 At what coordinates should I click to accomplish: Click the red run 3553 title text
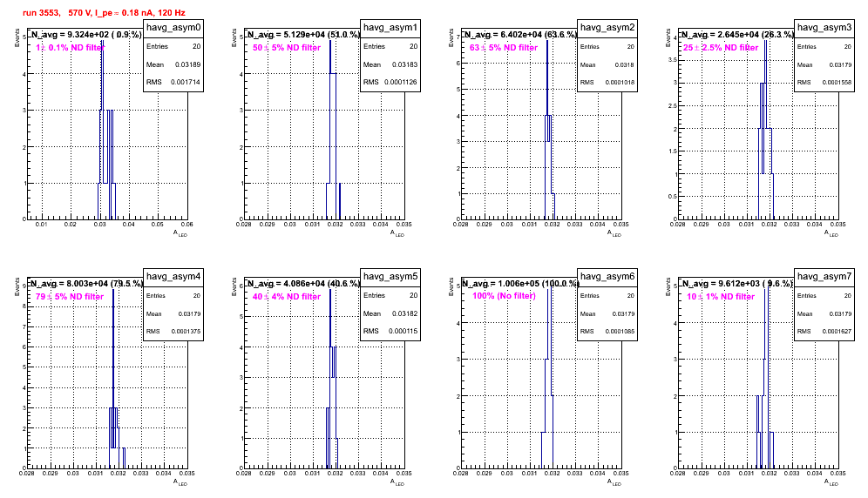pos(104,13)
